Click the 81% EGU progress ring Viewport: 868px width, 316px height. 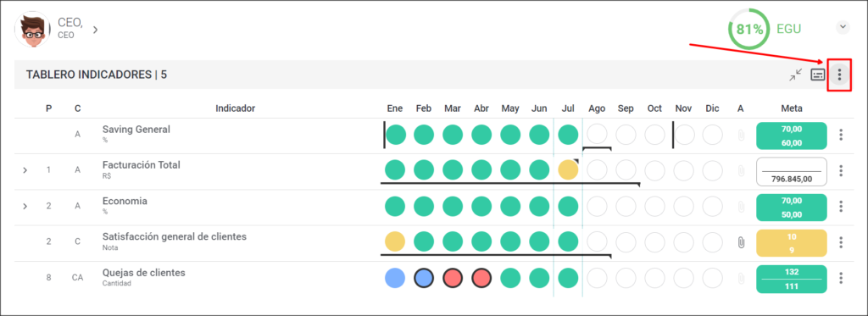coord(749,30)
